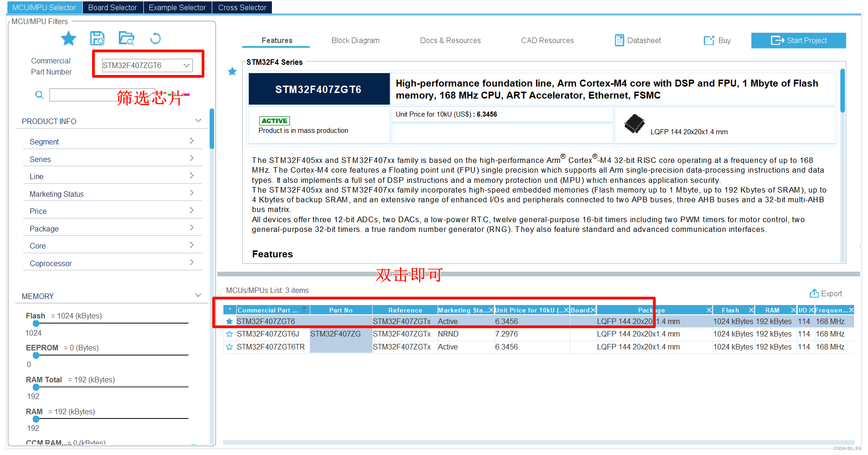Toggle favorite star for the STM32F407ZGT6J row
Viewport: 868px width, 455px height.
pos(229,334)
